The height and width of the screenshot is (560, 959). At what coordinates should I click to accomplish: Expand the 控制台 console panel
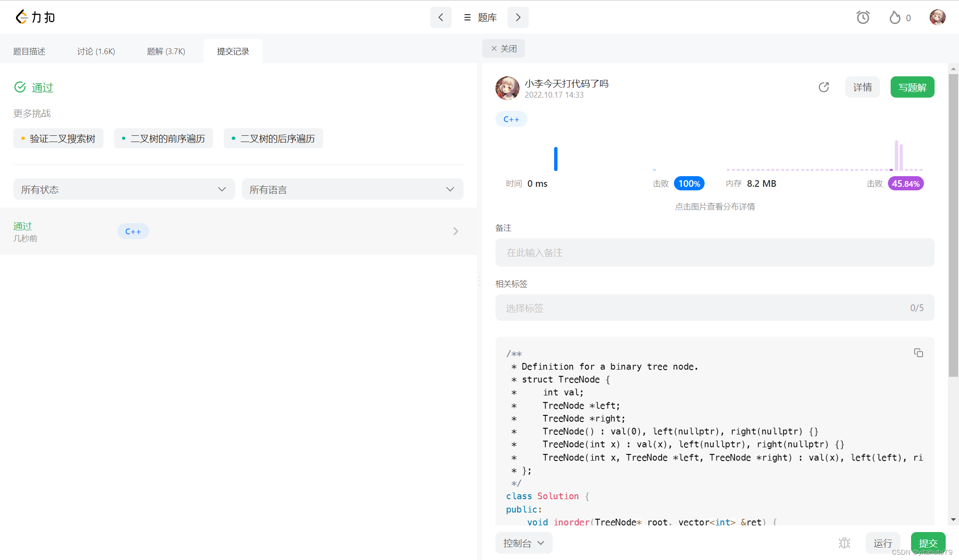click(523, 543)
